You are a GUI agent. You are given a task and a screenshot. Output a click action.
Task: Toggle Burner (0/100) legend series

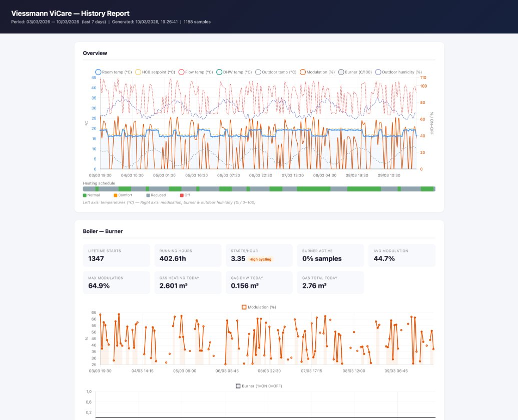point(355,72)
